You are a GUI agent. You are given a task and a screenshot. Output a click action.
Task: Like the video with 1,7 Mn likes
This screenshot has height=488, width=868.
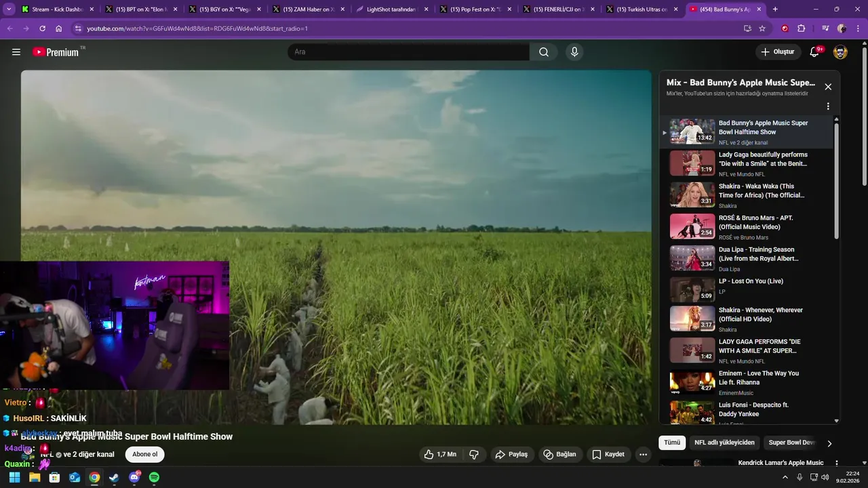pyautogui.click(x=439, y=454)
